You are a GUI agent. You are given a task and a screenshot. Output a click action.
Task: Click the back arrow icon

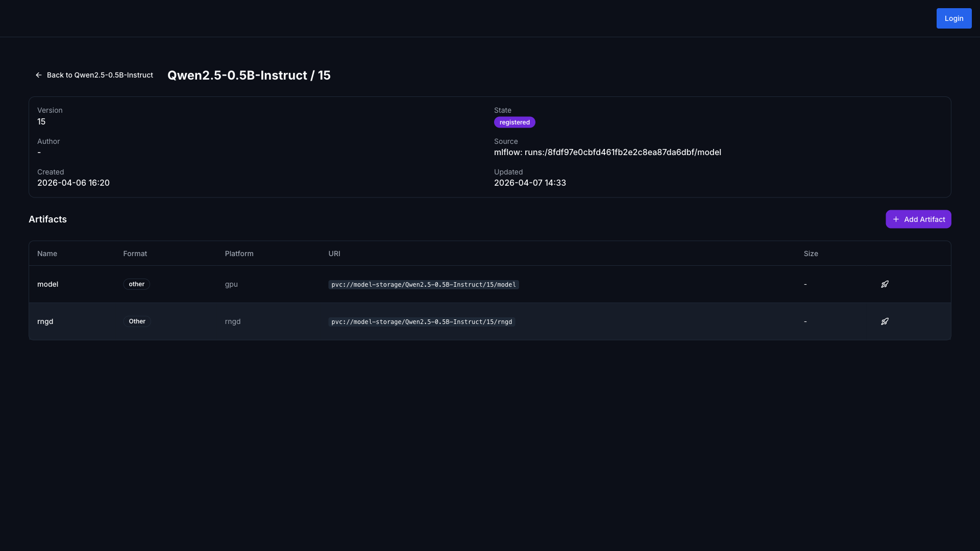click(39, 75)
